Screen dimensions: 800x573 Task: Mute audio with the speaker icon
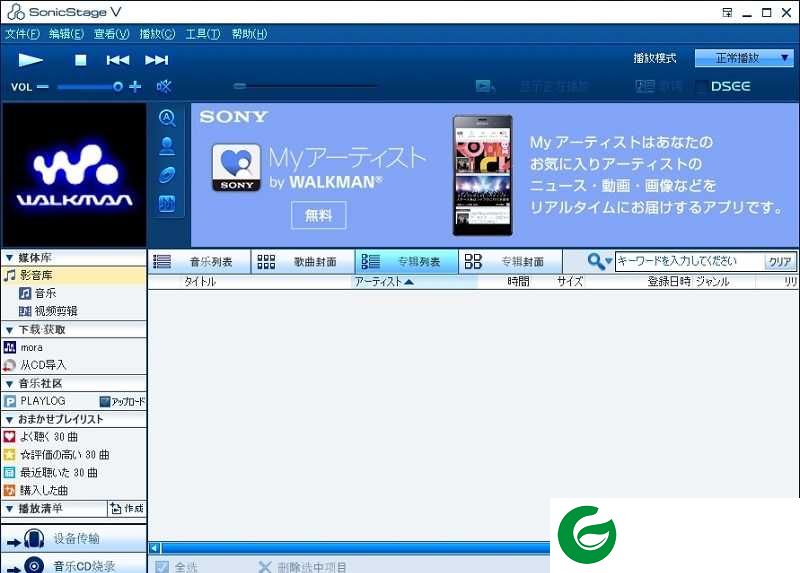coord(164,86)
